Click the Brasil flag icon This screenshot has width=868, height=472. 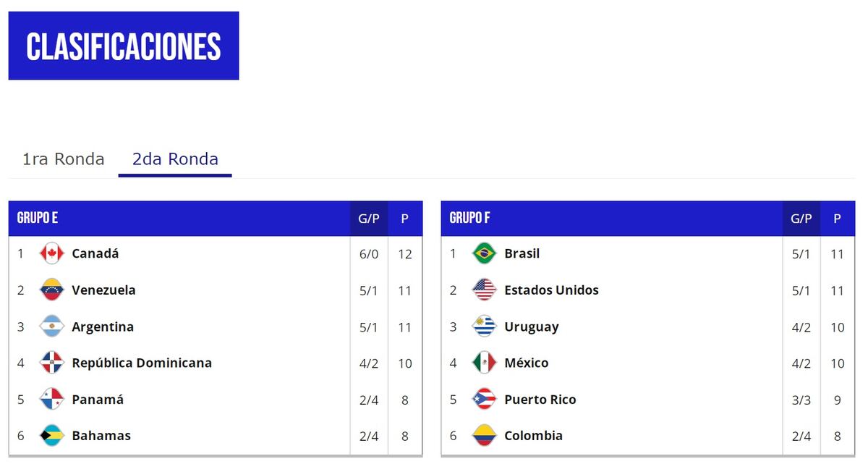click(x=484, y=253)
